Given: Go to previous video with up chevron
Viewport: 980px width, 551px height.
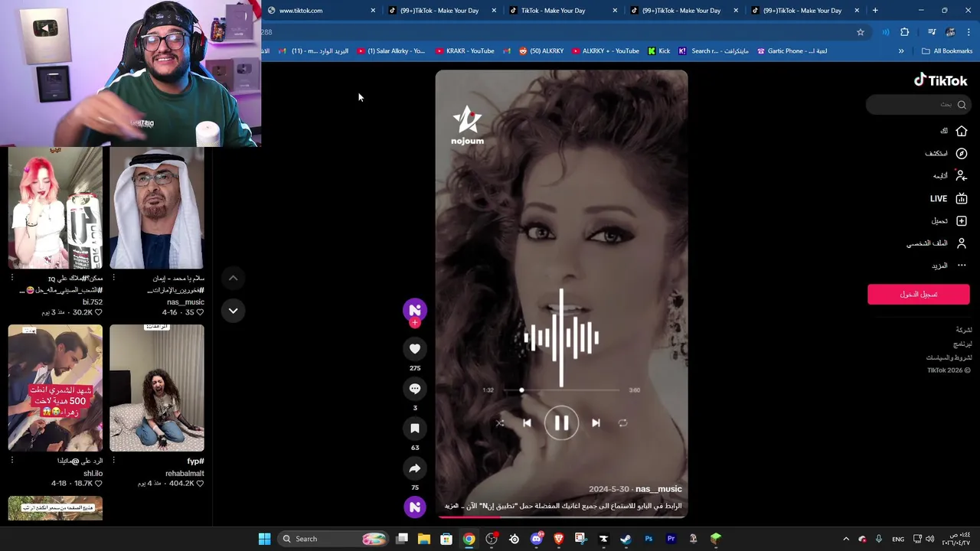Looking at the screenshot, I should [x=234, y=278].
